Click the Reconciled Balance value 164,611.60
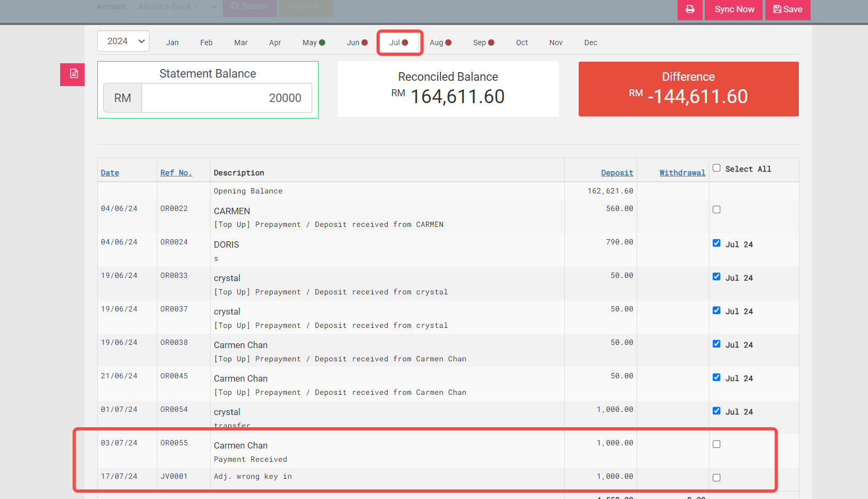This screenshot has width=868, height=499. tap(457, 97)
